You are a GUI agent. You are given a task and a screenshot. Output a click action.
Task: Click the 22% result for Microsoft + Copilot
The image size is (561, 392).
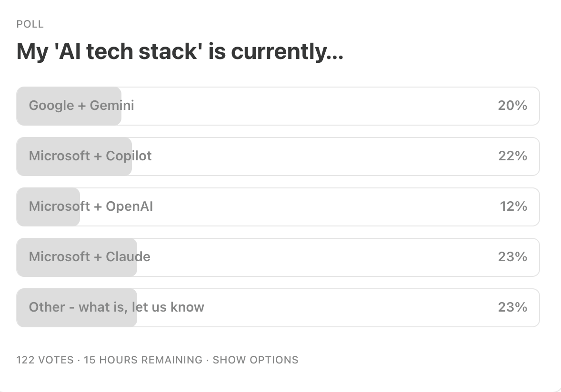pyautogui.click(x=513, y=156)
